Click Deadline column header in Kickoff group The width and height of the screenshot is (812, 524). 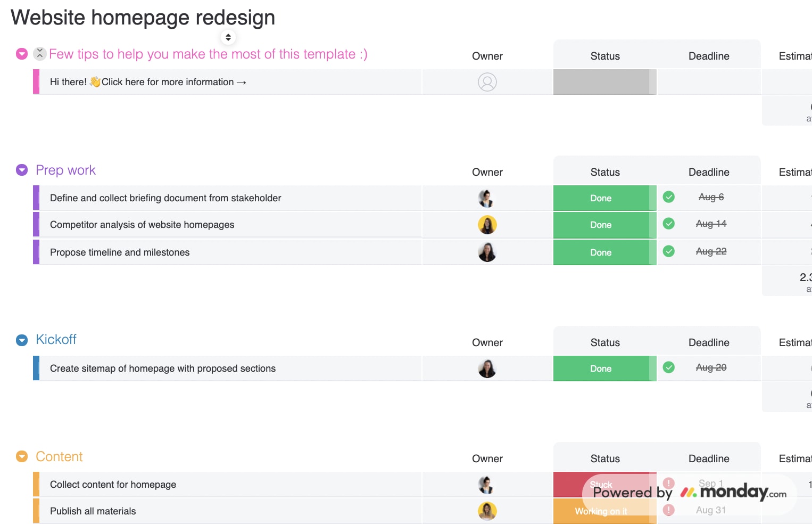pyautogui.click(x=709, y=342)
